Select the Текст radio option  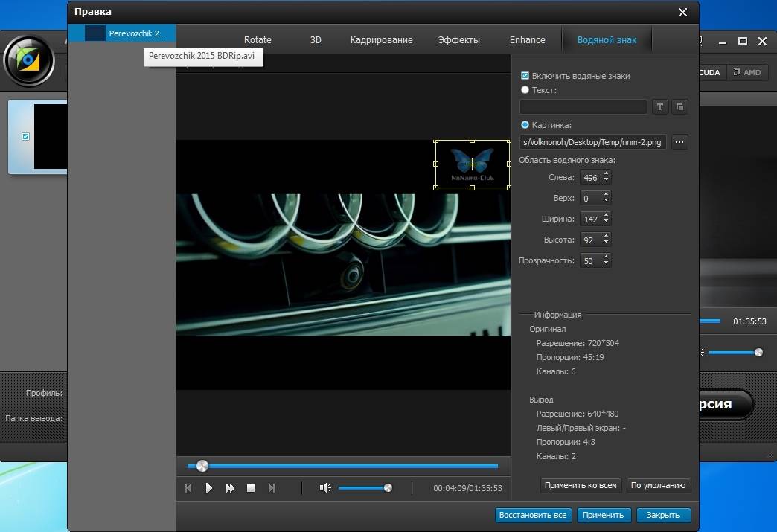[x=525, y=89]
